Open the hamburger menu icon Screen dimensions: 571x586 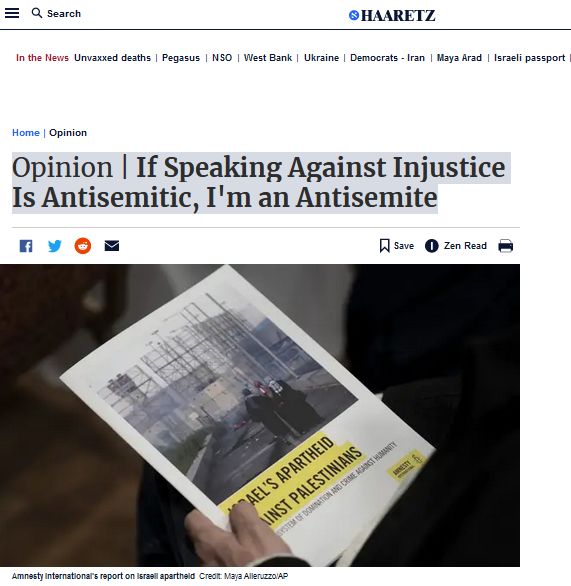point(12,13)
